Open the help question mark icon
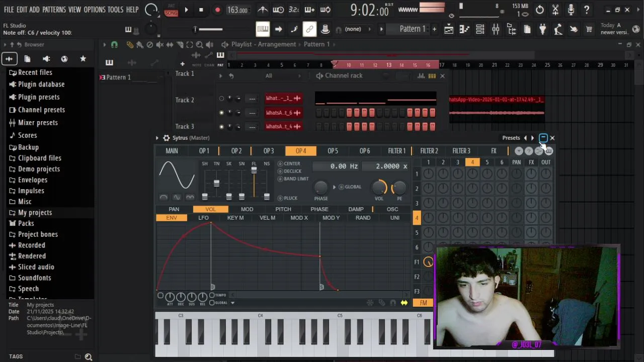The height and width of the screenshot is (362, 644). (x=587, y=10)
